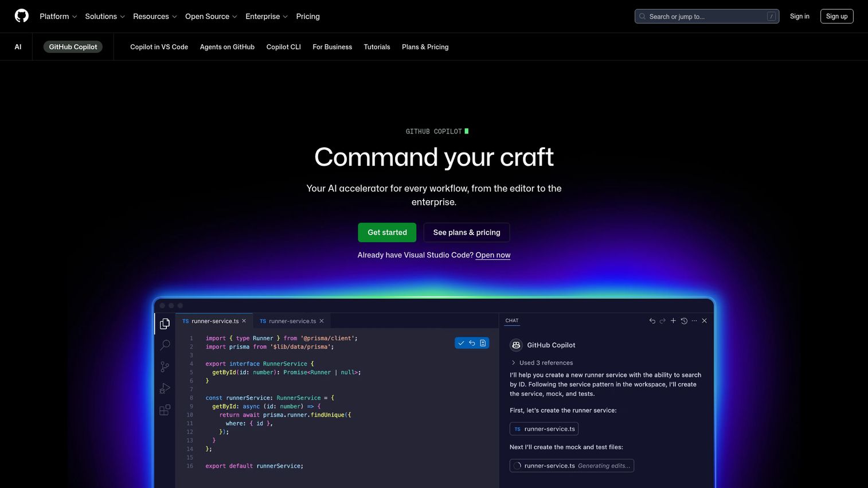Go to the Pricing nav item
This screenshot has height=488, width=868.
pyautogui.click(x=308, y=16)
